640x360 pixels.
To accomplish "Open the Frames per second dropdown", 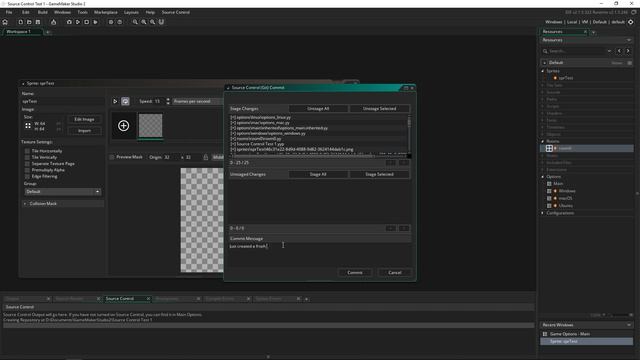I will tap(197, 101).
